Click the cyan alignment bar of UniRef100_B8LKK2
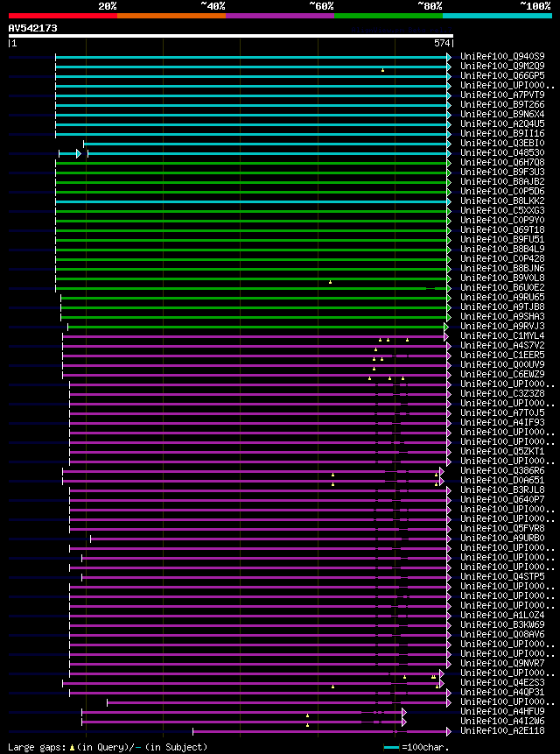 click(x=253, y=201)
